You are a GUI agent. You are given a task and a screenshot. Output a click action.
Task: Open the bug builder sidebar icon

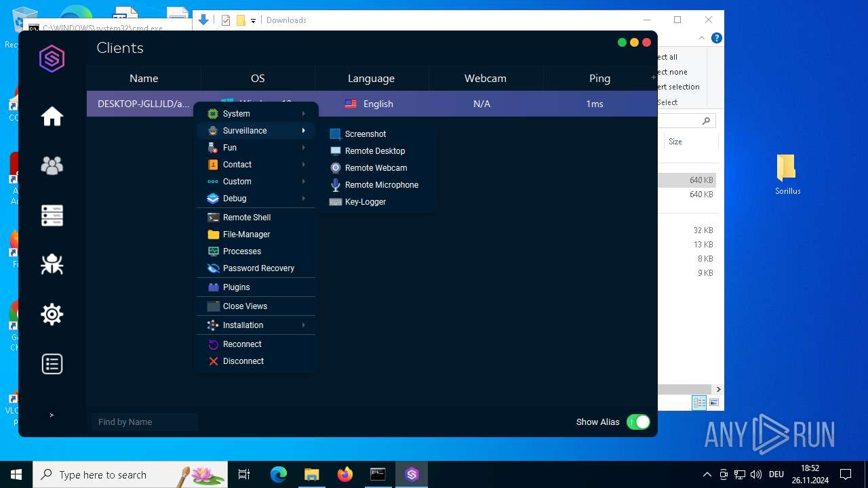(52, 264)
